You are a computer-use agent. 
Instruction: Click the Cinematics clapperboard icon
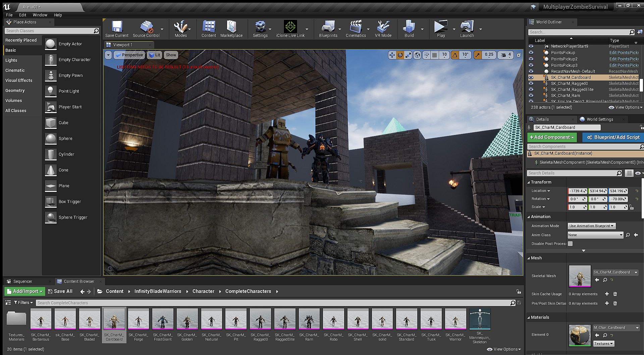[356, 27]
